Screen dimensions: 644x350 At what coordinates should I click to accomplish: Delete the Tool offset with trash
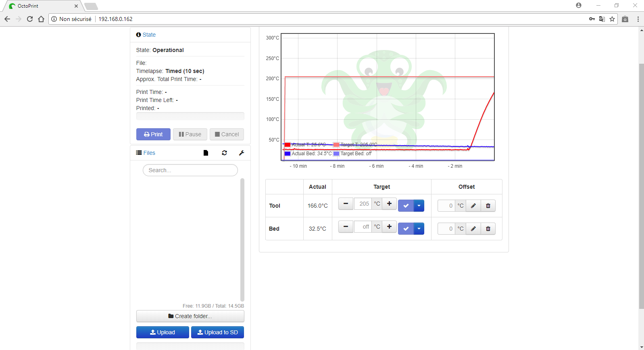tap(488, 206)
